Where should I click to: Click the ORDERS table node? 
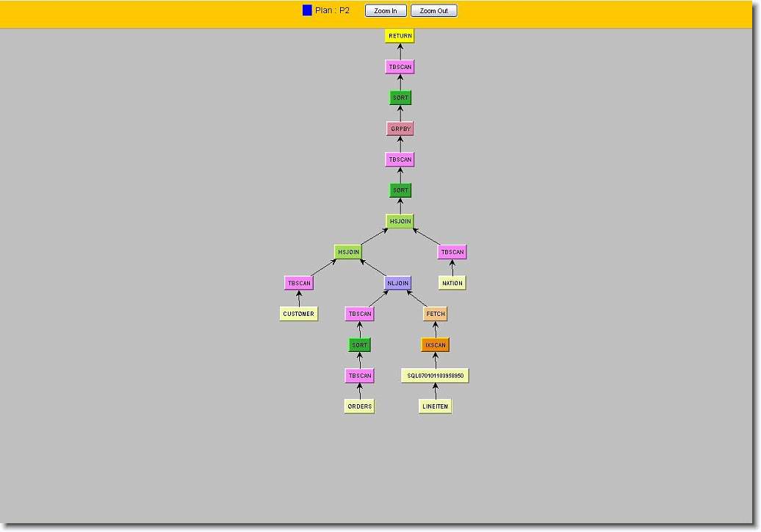pyautogui.click(x=359, y=406)
